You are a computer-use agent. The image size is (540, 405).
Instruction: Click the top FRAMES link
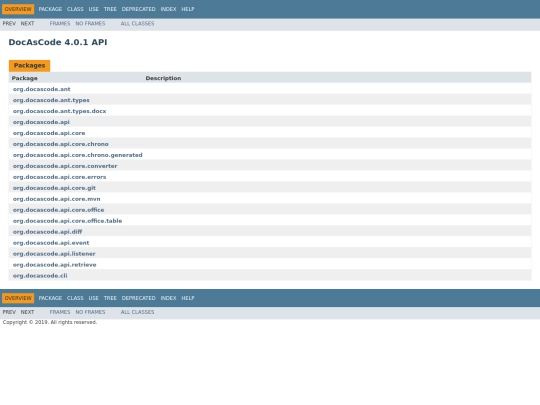click(60, 23)
